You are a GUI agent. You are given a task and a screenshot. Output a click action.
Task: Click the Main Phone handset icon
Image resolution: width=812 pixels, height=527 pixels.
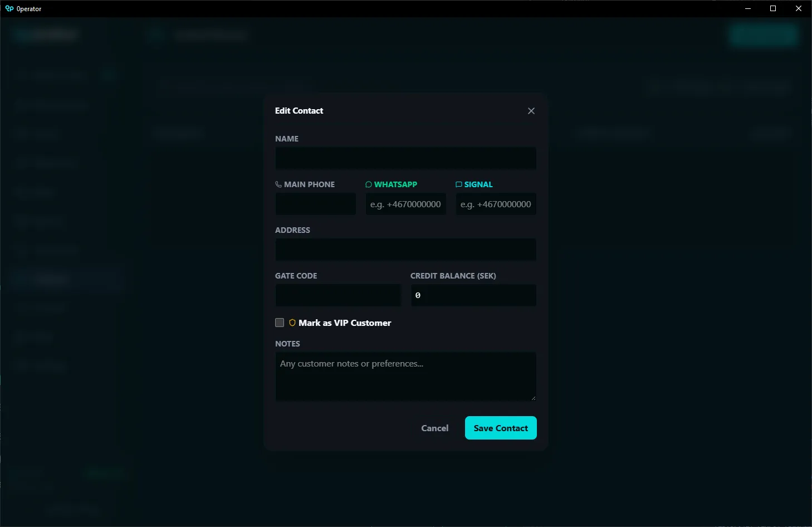[x=278, y=184]
